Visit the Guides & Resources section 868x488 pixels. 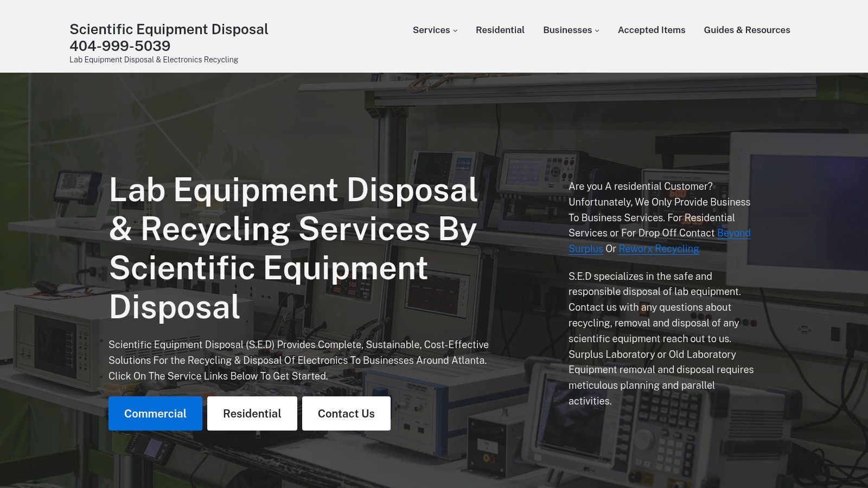(747, 30)
